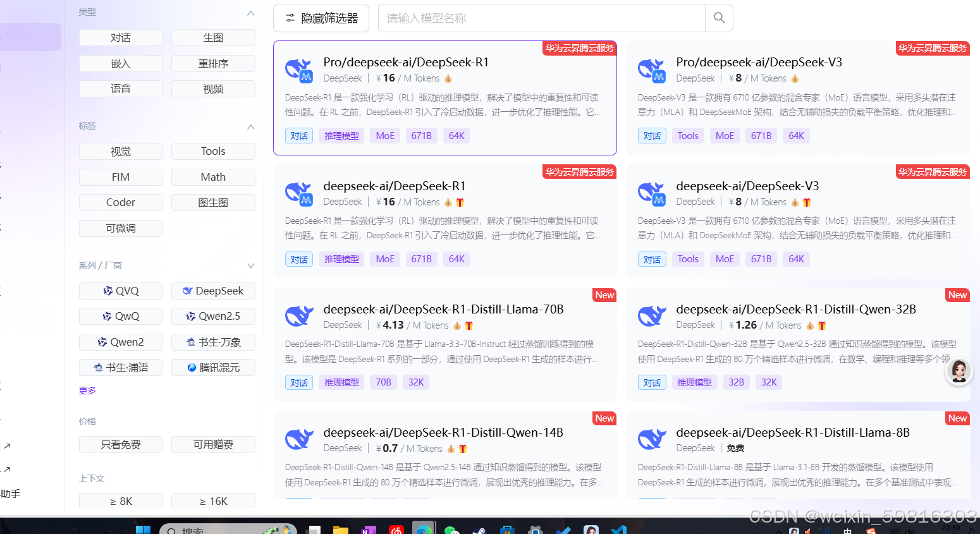Click the Distill-Qwen-14B model logo
Screen dimensions: 980x534
pyautogui.click(x=299, y=439)
